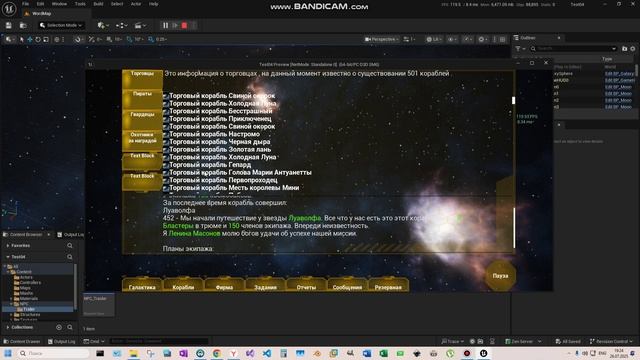This screenshot has height=360, width=640.
Task: Open the Edit BP_Galaxy link in Outliner
Action: (619, 73)
